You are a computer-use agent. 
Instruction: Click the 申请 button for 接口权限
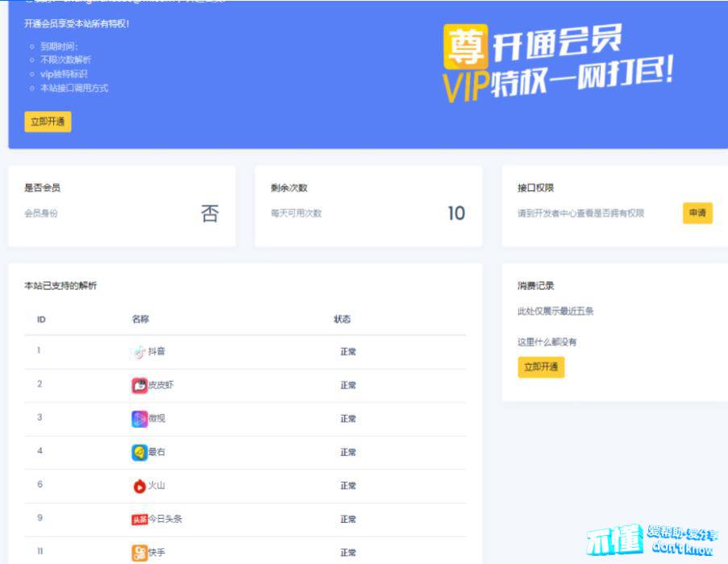(x=697, y=213)
